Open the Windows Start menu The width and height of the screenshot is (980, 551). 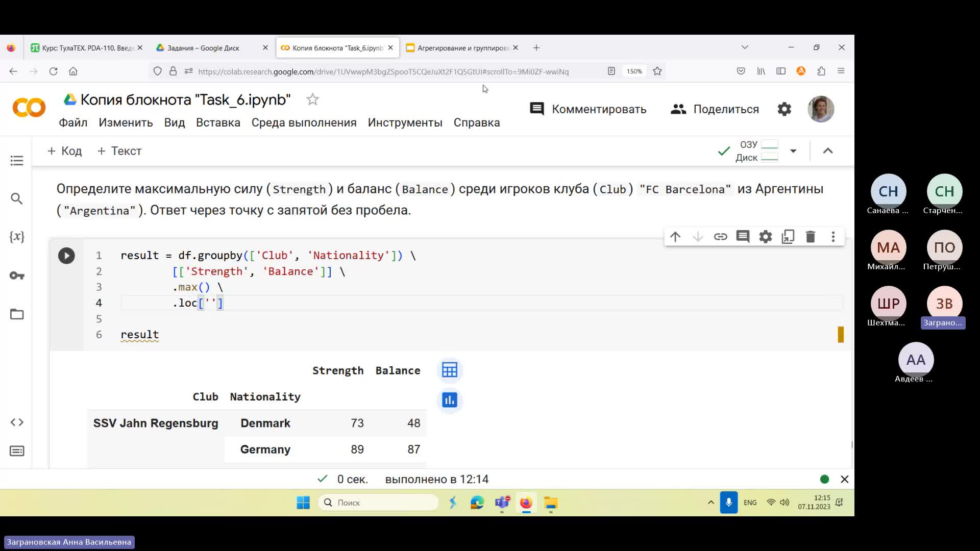(x=303, y=503)
